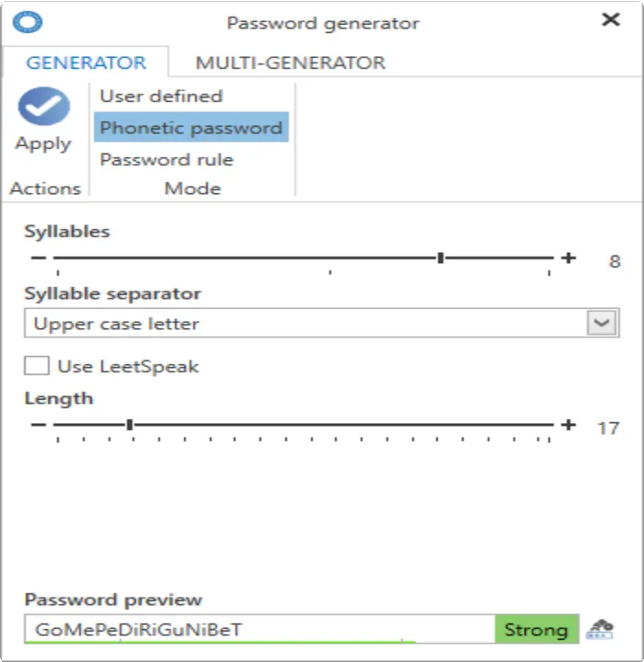Click the Syllables slider handle
Screen dimensions: 644x662
pyautogui.click(x=441, y=257)
